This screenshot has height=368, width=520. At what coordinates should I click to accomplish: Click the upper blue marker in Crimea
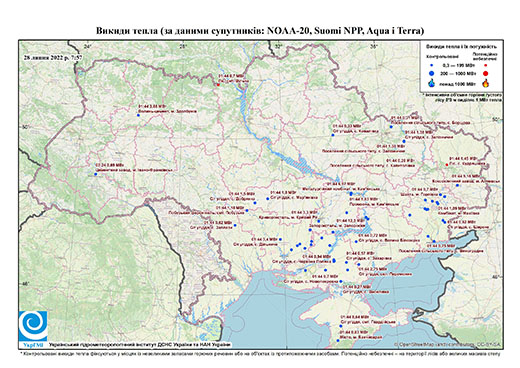point(341,326)
